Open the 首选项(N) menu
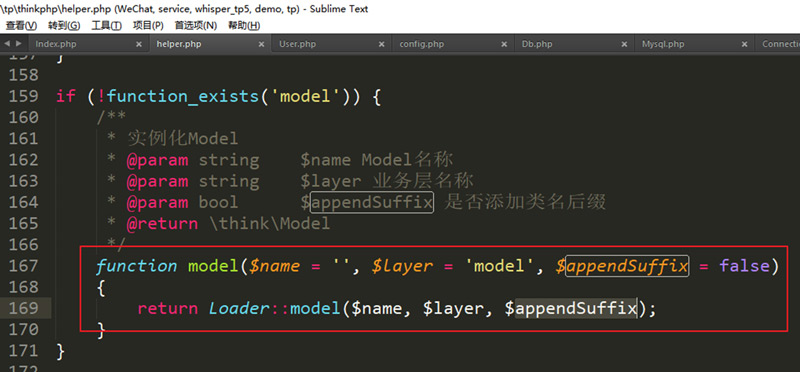The image size is (800, 372). [x=195, y=26]
